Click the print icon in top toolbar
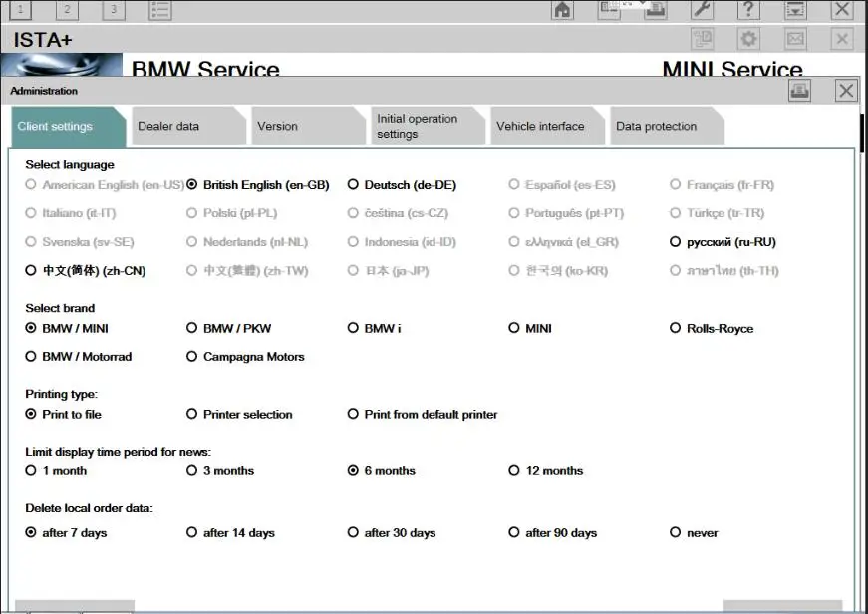868x614 pixels. (656, 9)
